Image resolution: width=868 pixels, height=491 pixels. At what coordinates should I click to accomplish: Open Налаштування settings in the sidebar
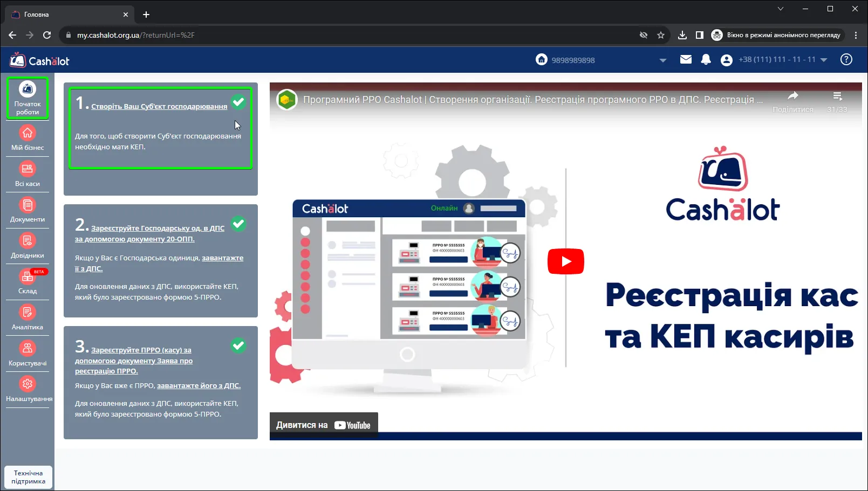[x=29, y=390]
